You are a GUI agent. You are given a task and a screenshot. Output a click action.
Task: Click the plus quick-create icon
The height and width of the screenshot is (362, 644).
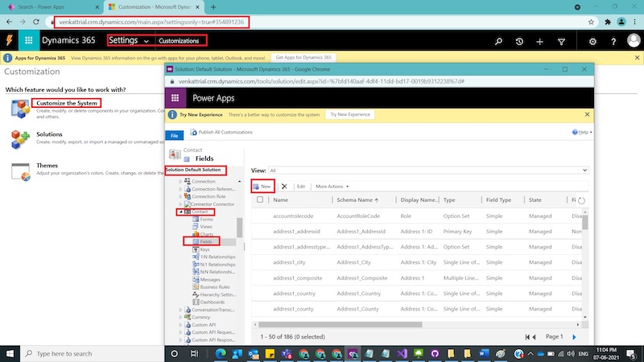click(539, 41)
